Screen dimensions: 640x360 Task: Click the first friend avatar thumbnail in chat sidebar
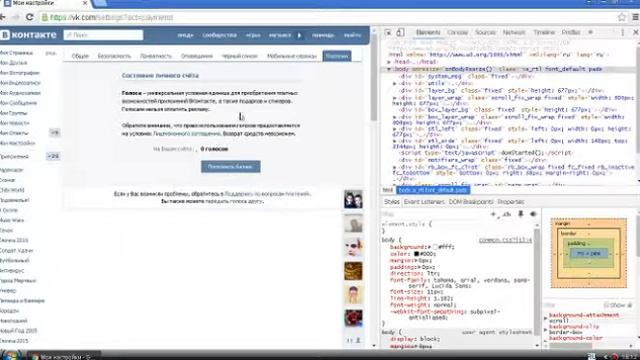(353, 200)
